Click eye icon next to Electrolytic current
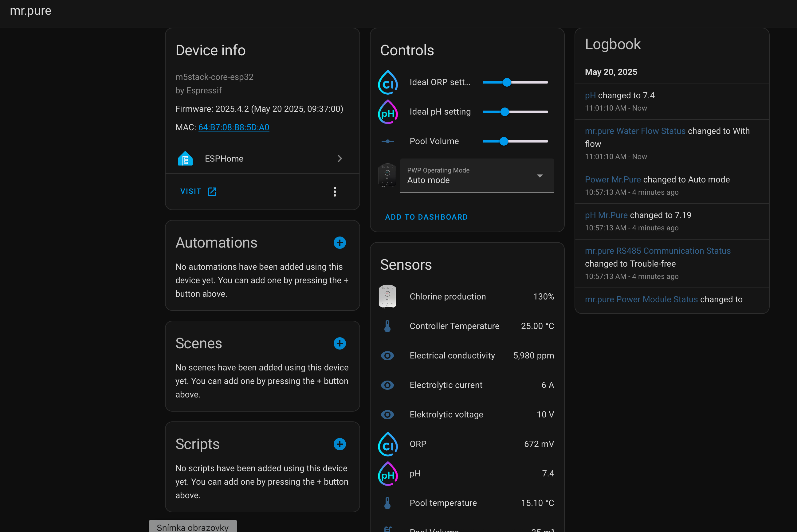 point(387,385)
